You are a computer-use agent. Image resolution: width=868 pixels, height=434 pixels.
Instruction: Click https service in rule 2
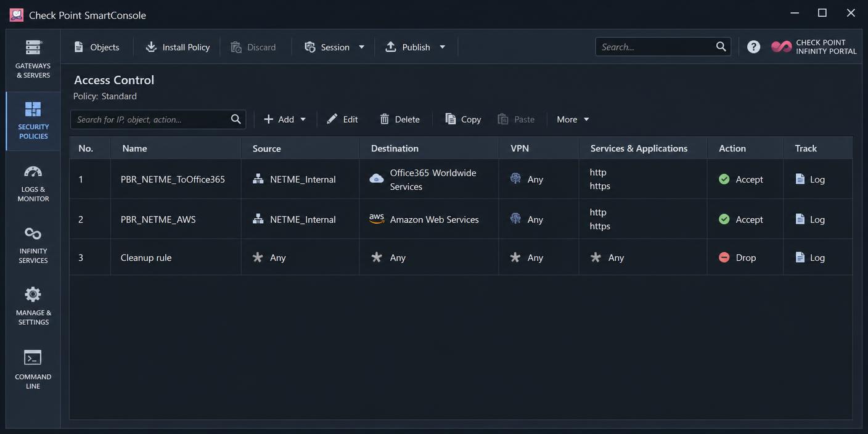click(x=600, y=226)
